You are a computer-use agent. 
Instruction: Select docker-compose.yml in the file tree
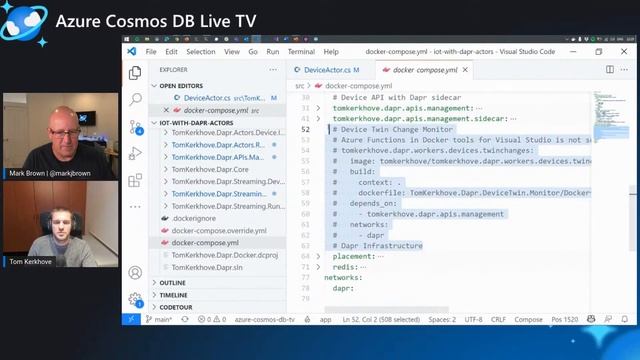[205, 243]
